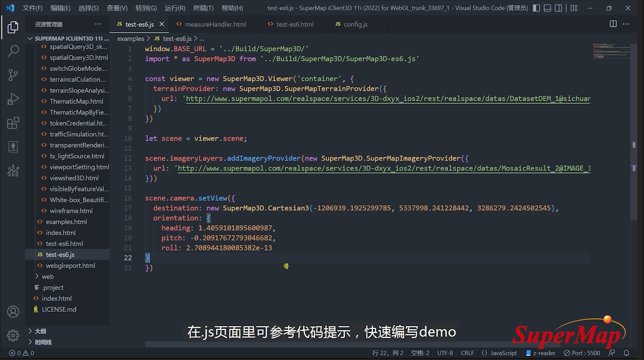Viewport: 644px width, 360px height.
Task: Open the .project file
Action: pos(68,287)
